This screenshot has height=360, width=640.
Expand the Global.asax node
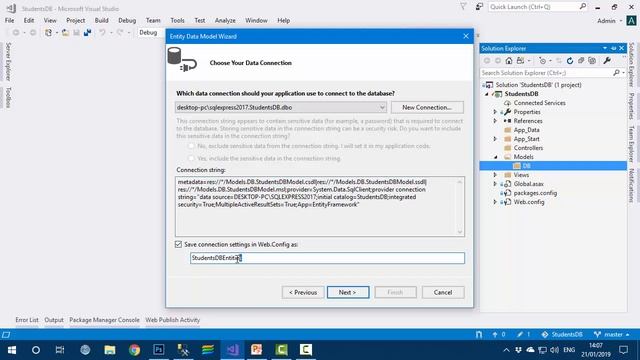click(x=495, y=184)
